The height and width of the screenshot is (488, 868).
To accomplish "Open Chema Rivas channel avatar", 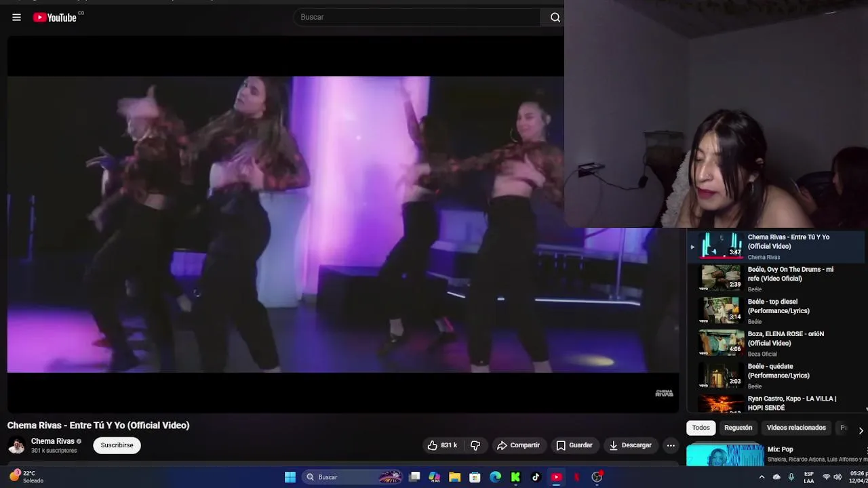I will pos(16,445).
